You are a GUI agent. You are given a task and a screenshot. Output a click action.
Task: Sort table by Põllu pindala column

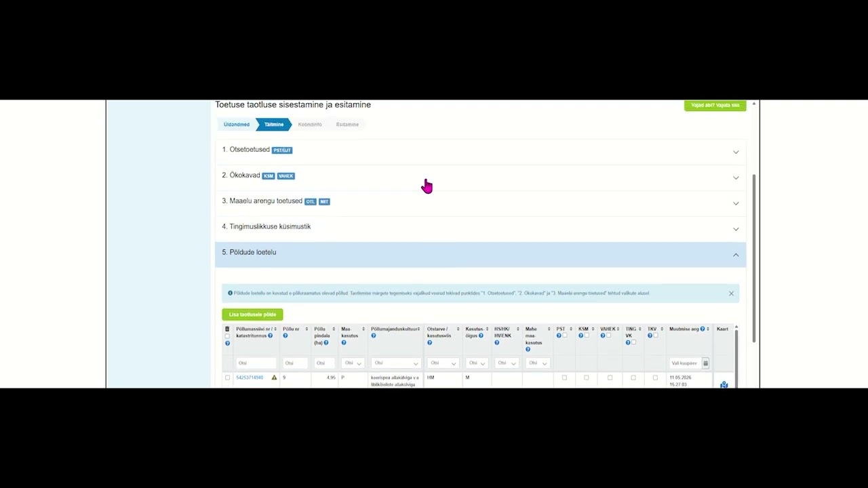(334, 329)
